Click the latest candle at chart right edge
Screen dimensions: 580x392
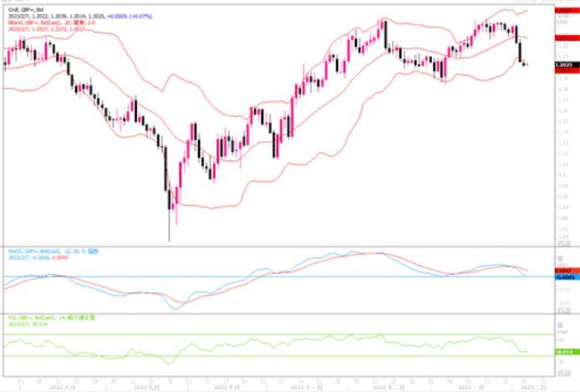(x=526, y=64)
